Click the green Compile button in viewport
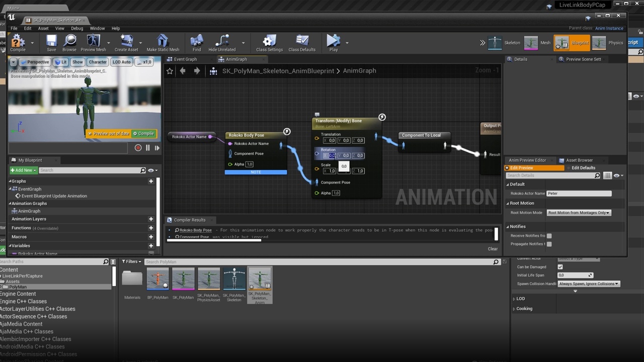The height and width of the screenshot is (362, 644). tap(143, 133)
